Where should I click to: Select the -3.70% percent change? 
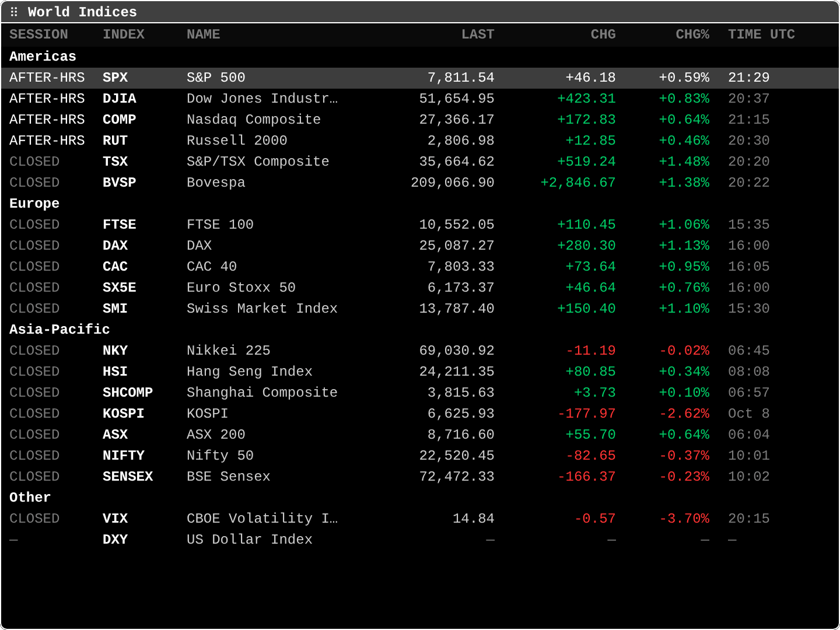tap(684, 519)
